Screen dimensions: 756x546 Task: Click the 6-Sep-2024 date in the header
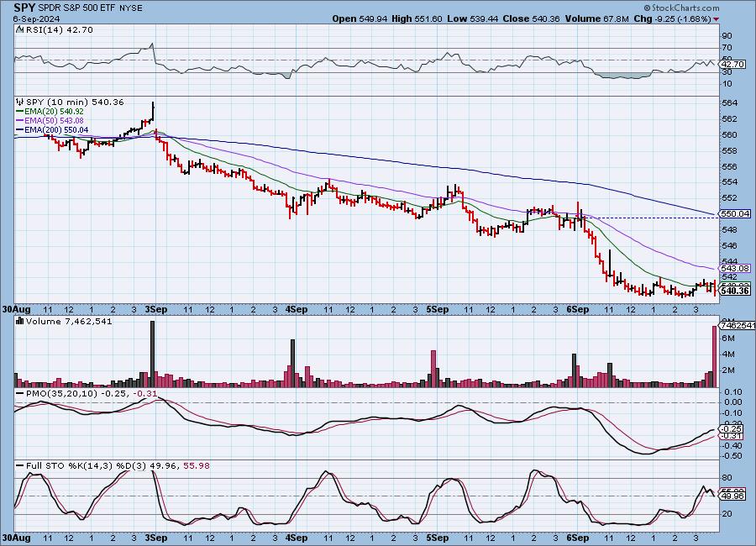[x=37, y=18]
